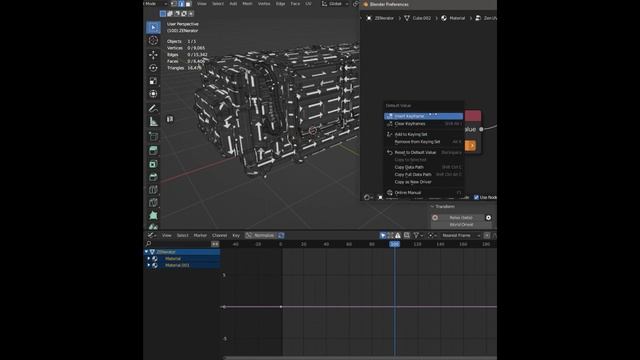Select the Knife tool
Screen dimensions: 640x360
[153, 202]
